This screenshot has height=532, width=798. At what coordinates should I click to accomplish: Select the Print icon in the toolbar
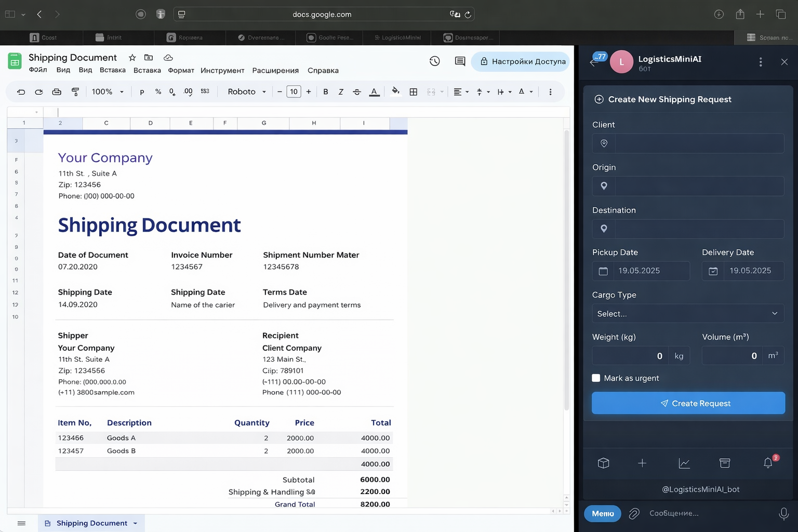point(57,91)
